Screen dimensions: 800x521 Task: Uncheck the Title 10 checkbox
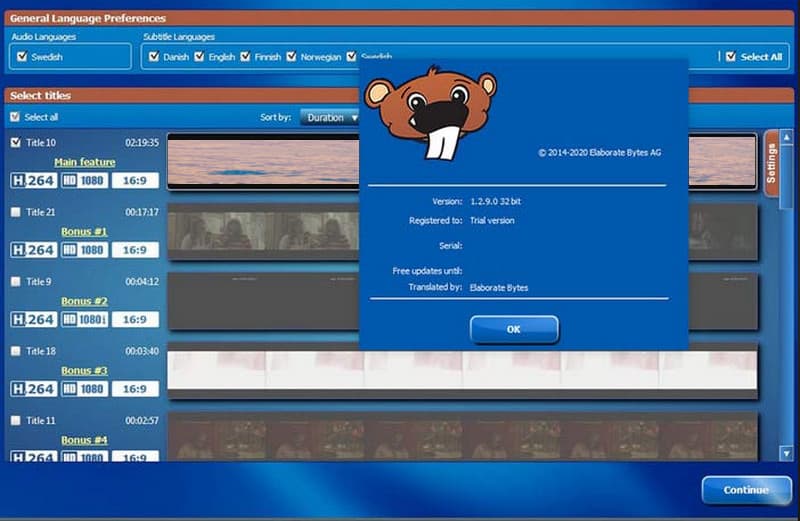point(15,143)
